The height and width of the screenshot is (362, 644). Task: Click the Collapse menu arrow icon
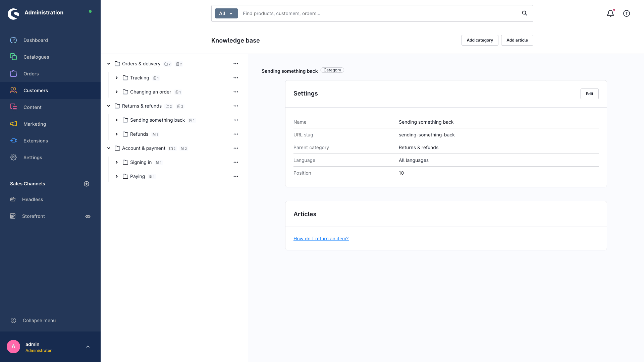pyautogui.click(x=13, y=320)
